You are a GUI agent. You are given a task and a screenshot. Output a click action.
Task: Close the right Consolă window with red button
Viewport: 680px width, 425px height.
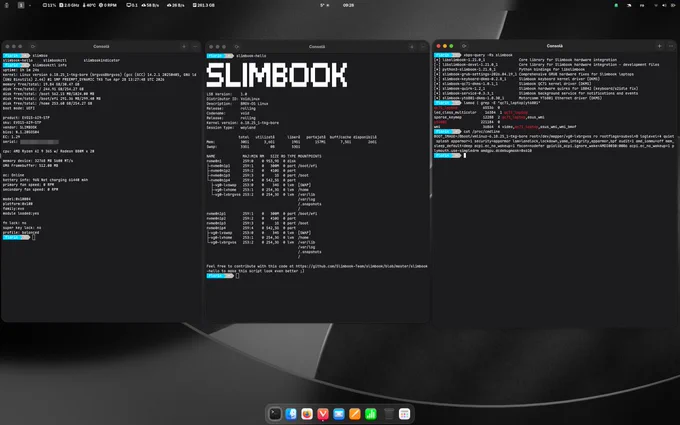point(438,46)
